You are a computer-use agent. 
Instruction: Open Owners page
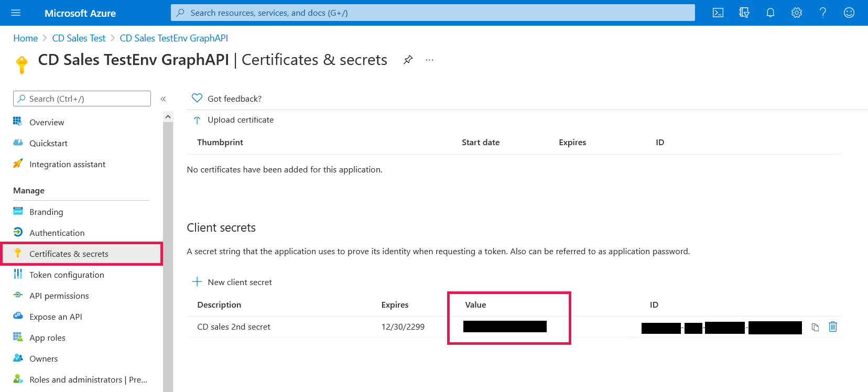click(x=44, y=358)
